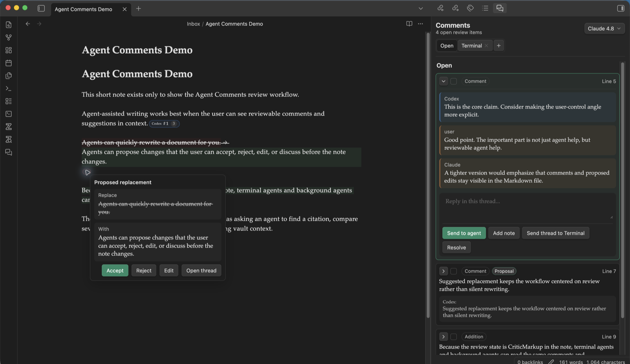This screenshot has width=630, height=364.
Task: Open the outline list icon in top bar
Action: coord(485,8)
